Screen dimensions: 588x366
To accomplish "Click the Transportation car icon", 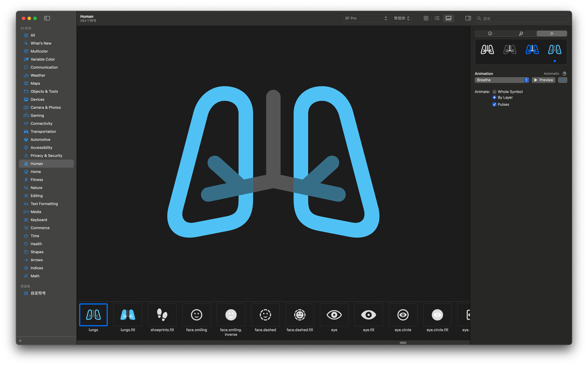I will coord(26,131).
